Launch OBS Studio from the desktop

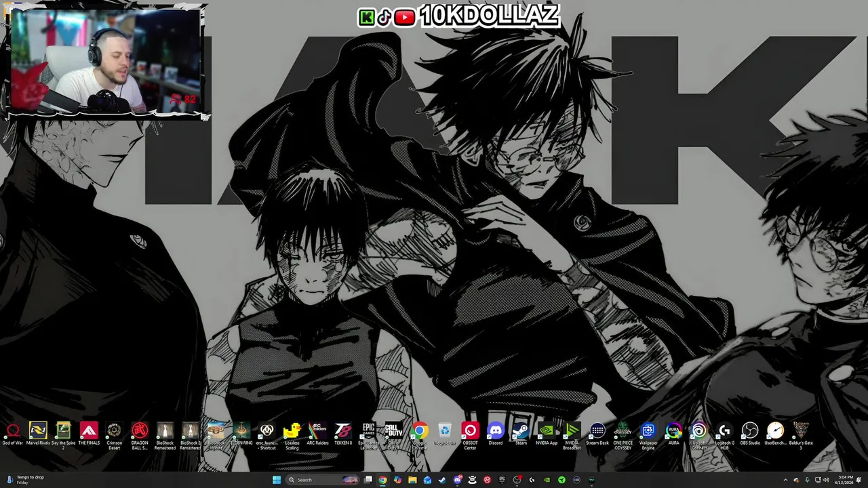[750, 434]
